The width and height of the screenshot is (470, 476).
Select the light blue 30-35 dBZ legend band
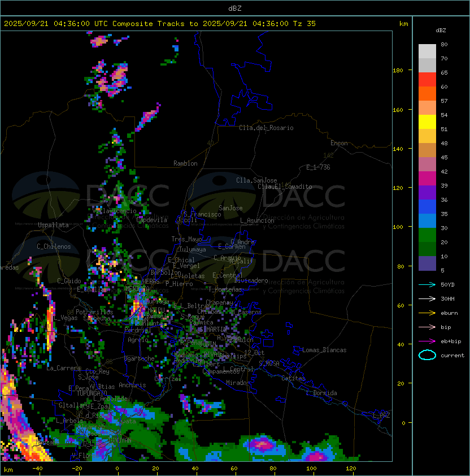(x=427, y=221)
